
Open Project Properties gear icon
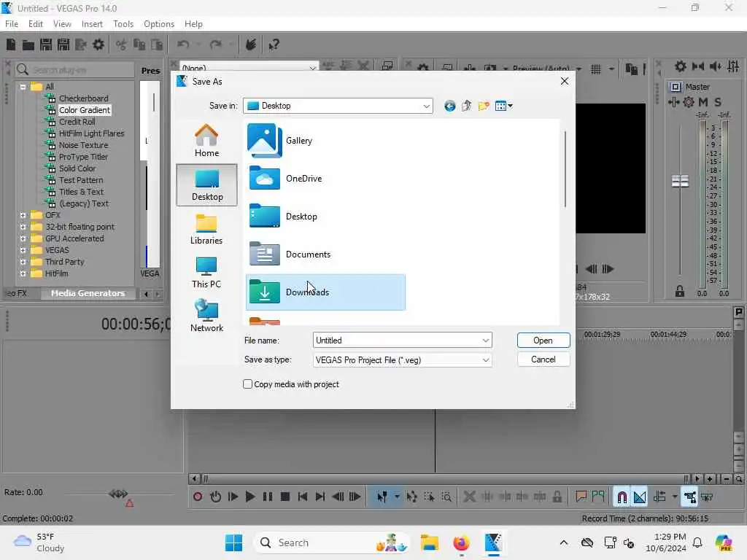tap(98, 44)
